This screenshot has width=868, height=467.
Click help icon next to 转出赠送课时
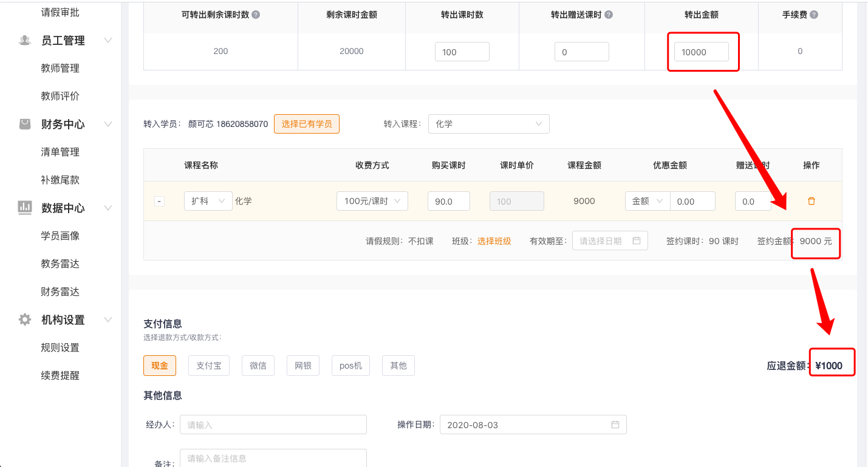pyautogui.click(x=609, y=15)
